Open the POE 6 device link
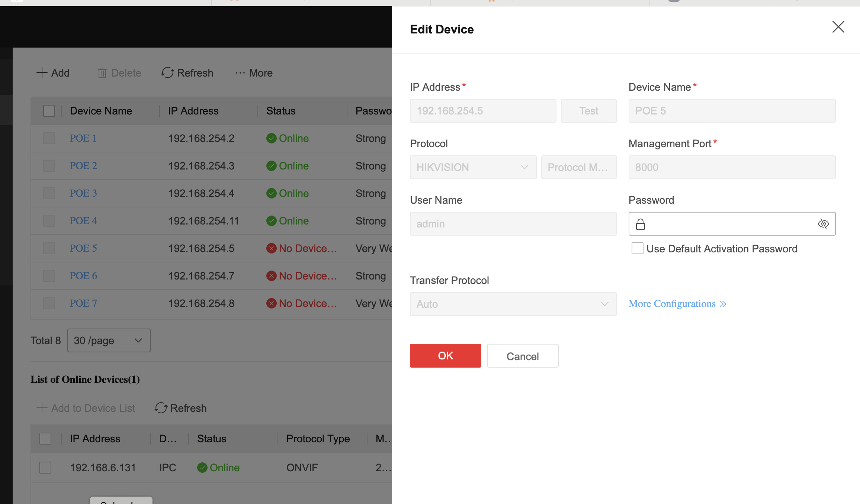 pyautogui.click(x=83, y=276)
